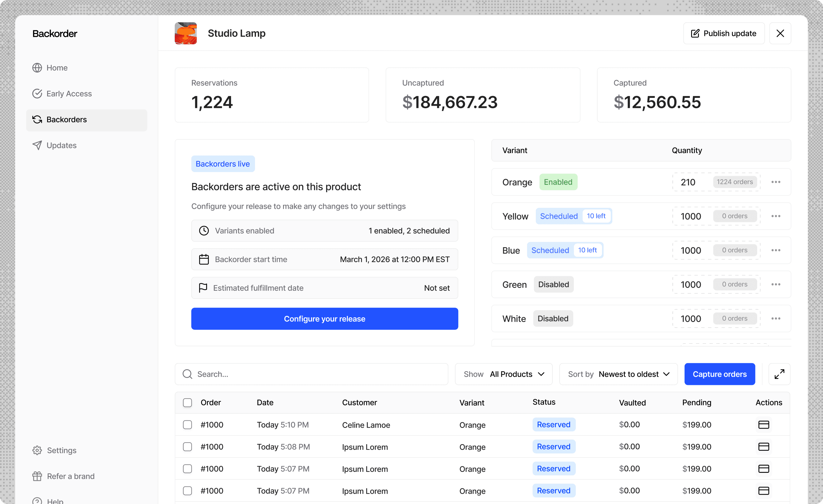
Task: Check the box for Celine Lamoe's order
Action: coord(187,425)
